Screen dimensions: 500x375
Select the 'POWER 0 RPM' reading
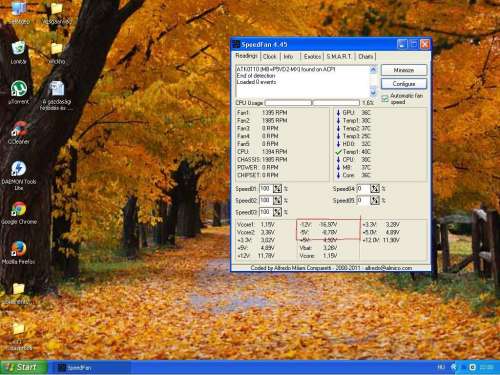(258, 167)
